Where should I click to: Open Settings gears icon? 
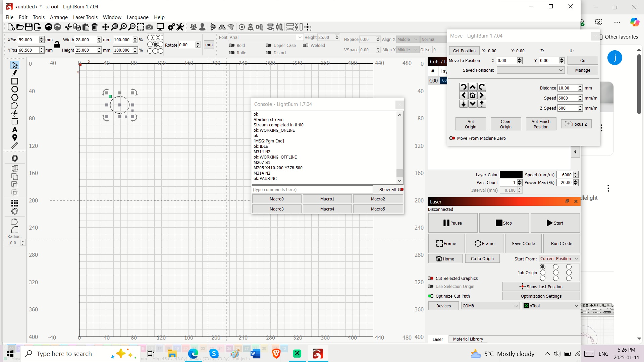click(171, 27)
